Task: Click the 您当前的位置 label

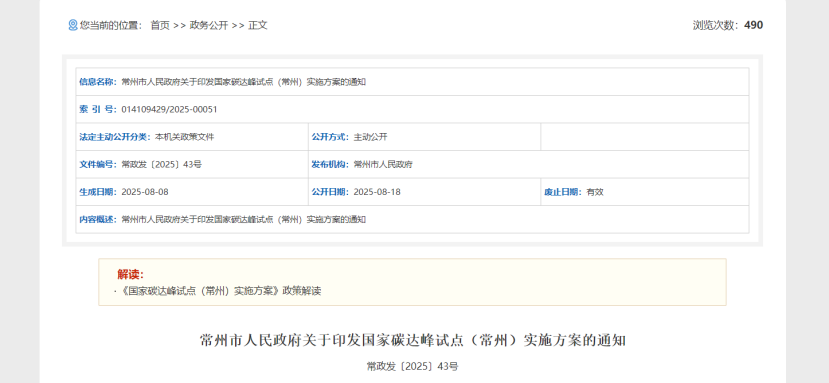Action: pyautogui.click(x=111, y=25)
